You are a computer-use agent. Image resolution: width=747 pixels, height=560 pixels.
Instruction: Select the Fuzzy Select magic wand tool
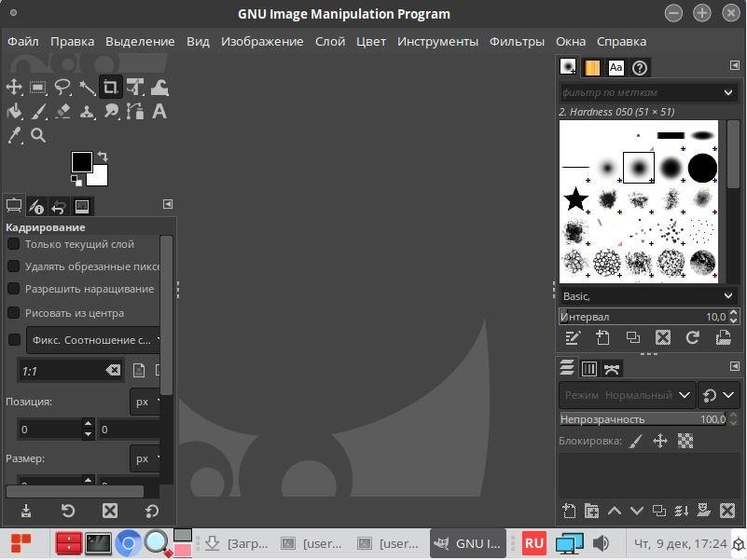tap(87, 88)
